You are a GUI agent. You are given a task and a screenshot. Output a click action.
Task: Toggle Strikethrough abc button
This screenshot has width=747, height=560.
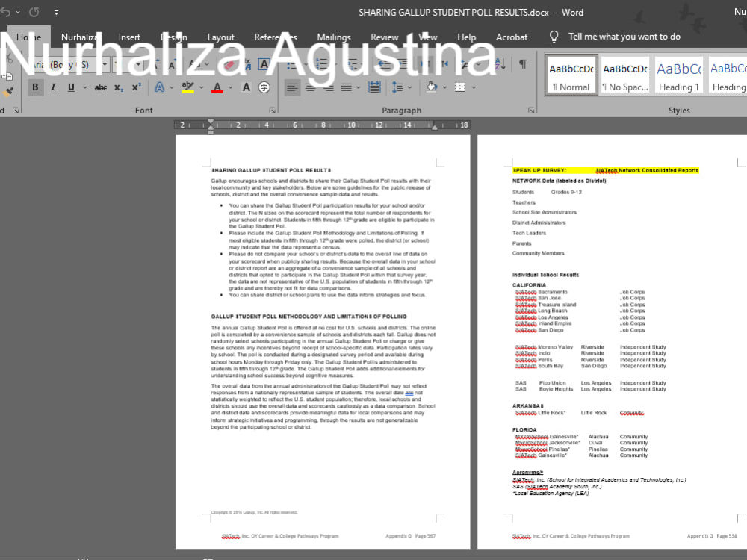point(101,87)
